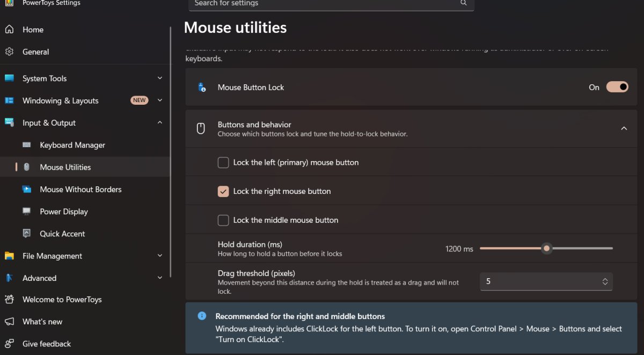Click the General gear icon

point(9,52)
